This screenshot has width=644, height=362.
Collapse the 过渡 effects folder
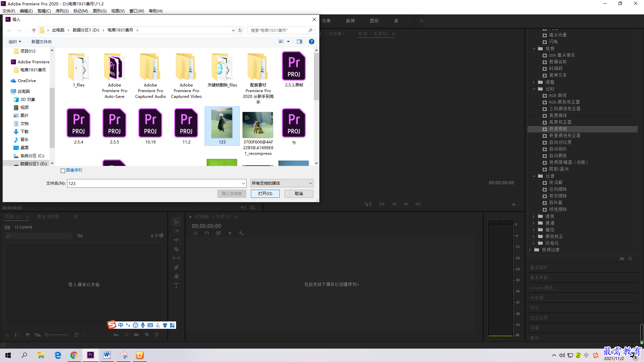(x=534, y=176)
